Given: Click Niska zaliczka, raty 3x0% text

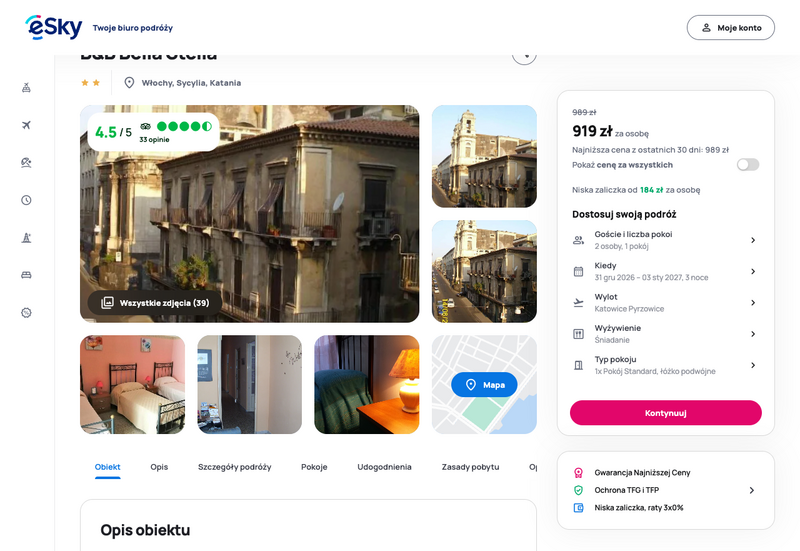Looking at the screenshot, I should point(638,508).
